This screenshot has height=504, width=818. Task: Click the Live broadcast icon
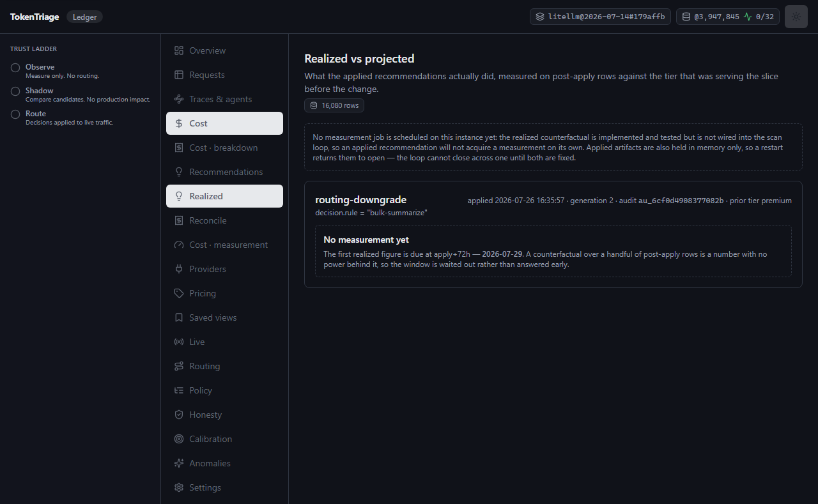(179, 342)
